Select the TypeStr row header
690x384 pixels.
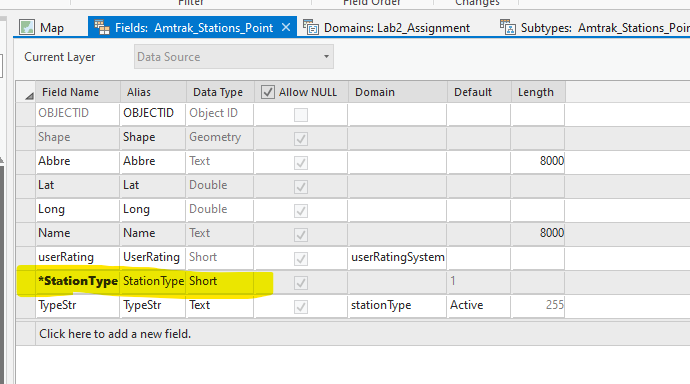26,305
